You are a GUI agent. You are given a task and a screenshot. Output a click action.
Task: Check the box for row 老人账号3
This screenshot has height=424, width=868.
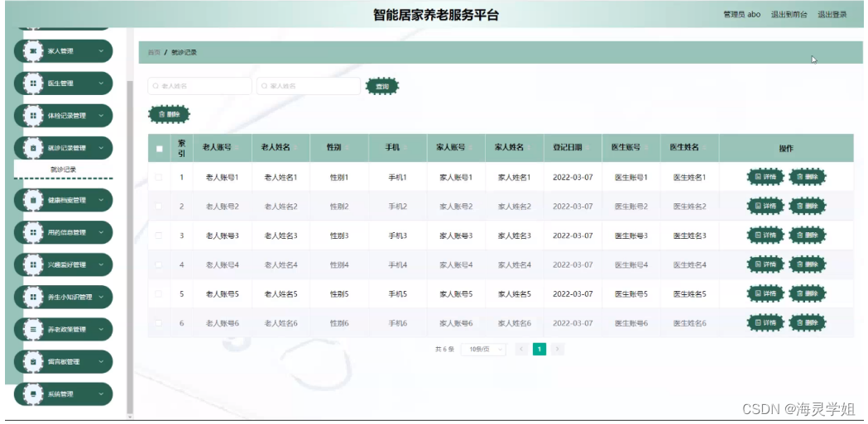[x=159, y=236]
